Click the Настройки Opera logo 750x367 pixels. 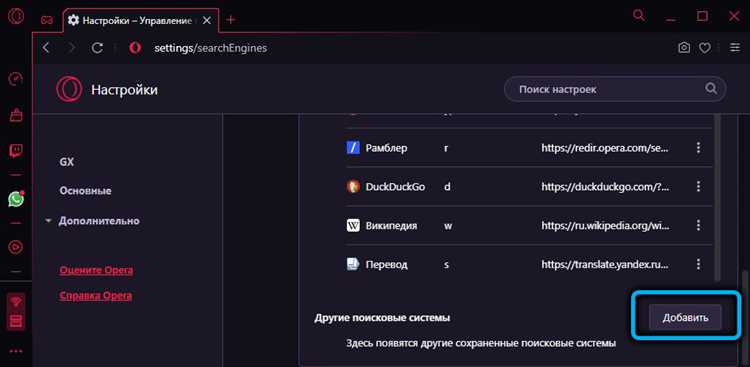point(69,89)
